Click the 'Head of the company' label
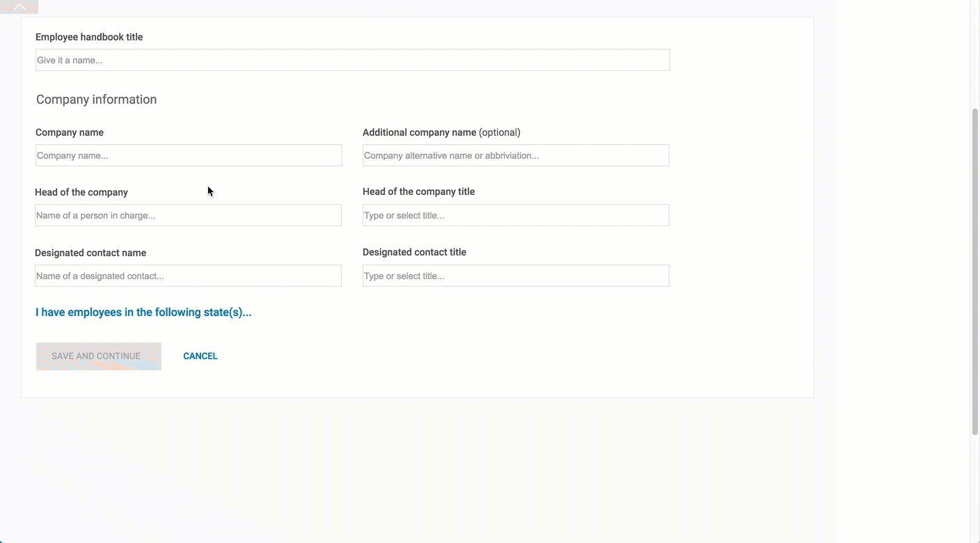The width and height of the screenshot is (980, 543). pos(81,192)
